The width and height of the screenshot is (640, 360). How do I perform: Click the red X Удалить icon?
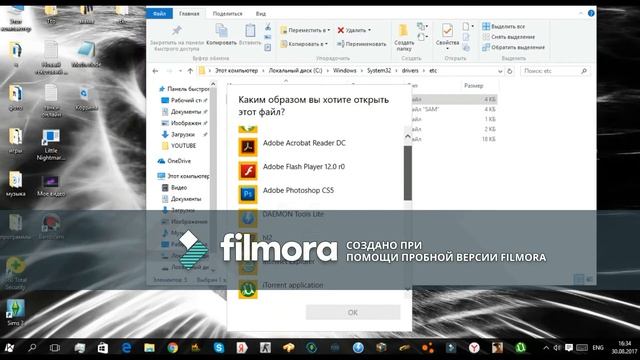pos(340,30)
